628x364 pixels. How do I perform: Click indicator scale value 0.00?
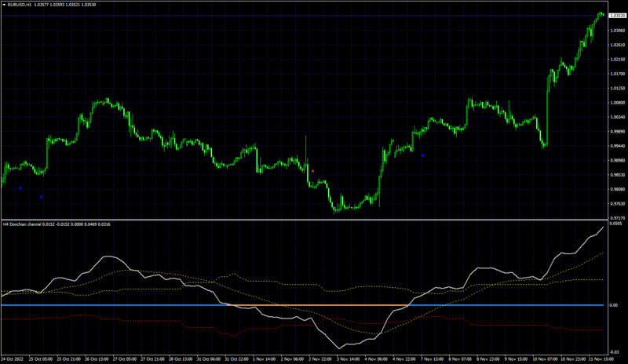614,305
